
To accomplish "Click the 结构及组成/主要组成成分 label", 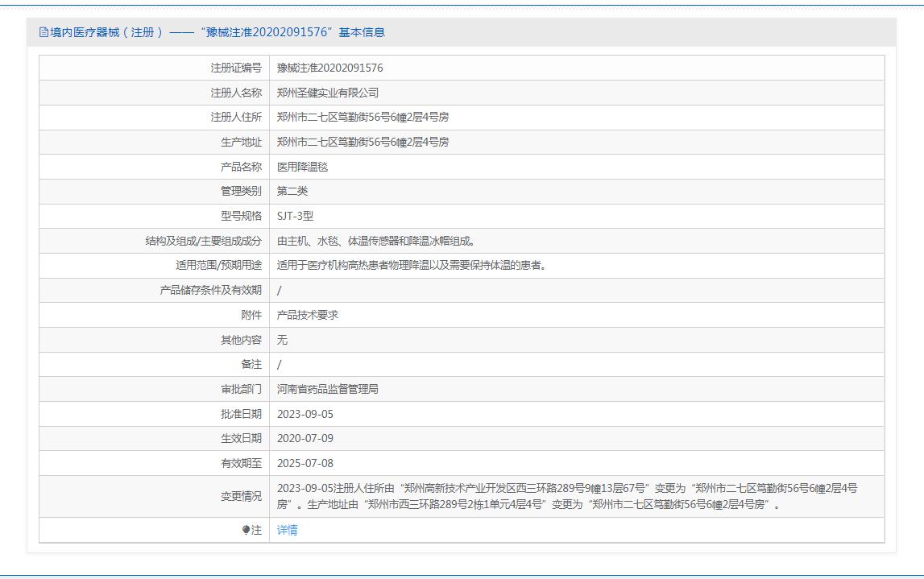I will click(x=203, y=241).
